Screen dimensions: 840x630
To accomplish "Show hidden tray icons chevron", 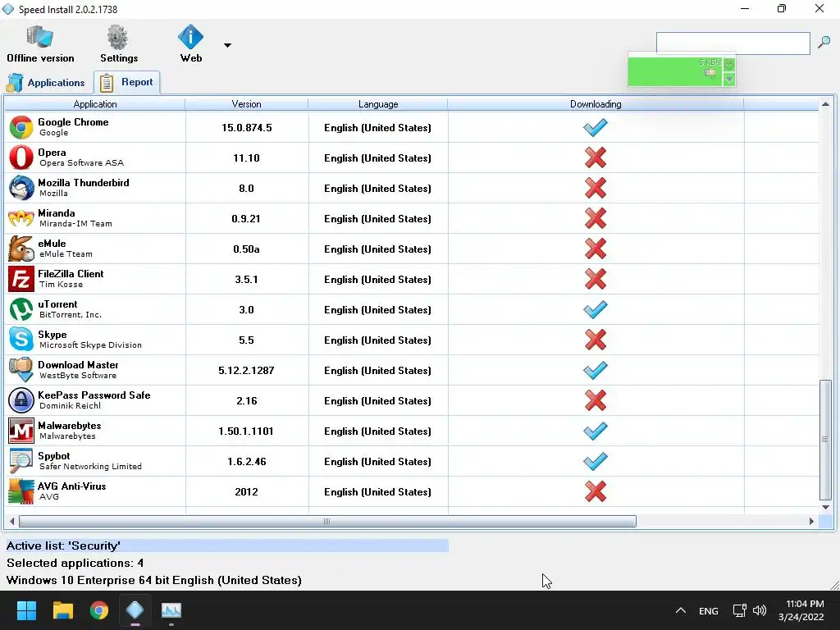I will pyautogui.click(x=680, y=610).
